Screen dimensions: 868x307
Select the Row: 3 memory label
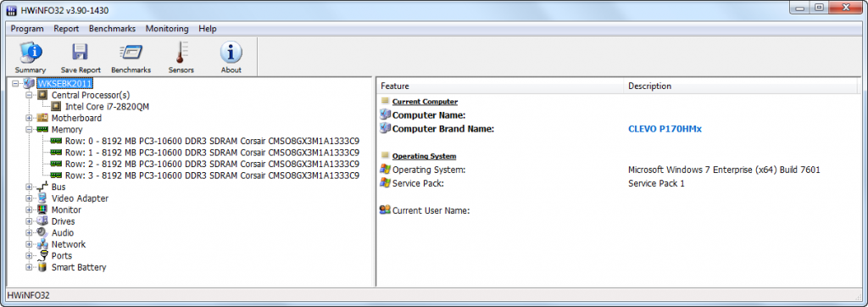212,176
